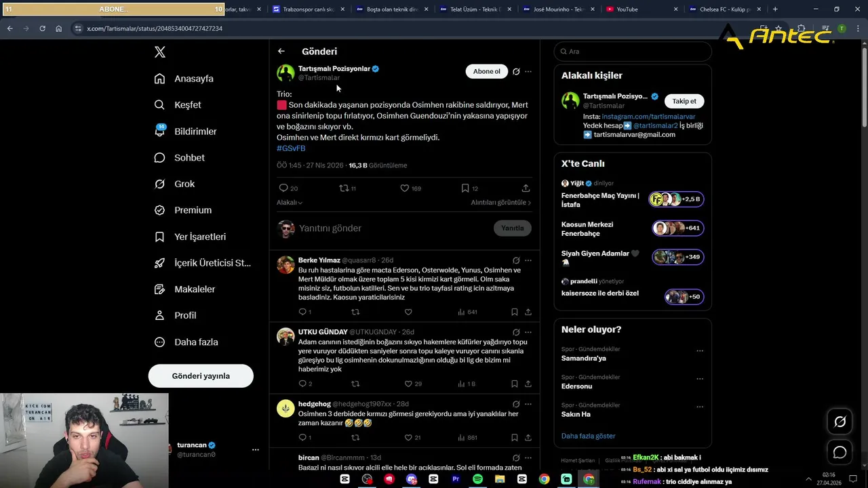Open File Explorer from taskbar
868x488 pixels.
click(500, 479)
